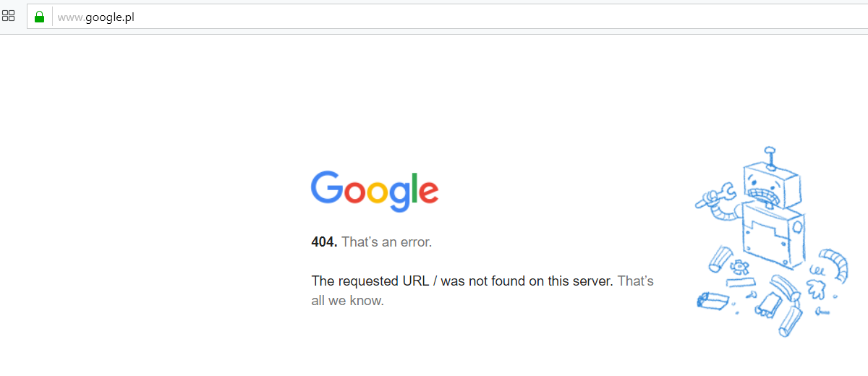Click the broken robot's head

point(770,184)
